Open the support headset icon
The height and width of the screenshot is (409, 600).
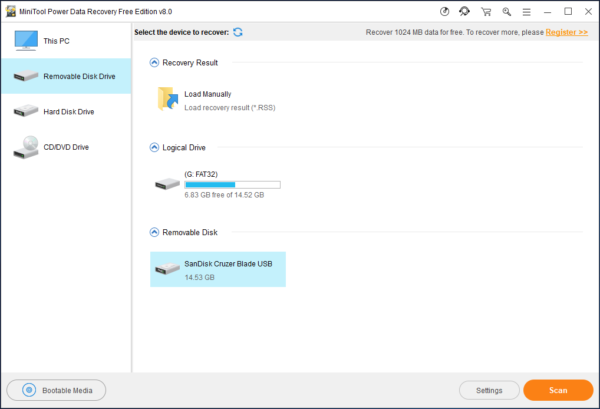[465, 11]
